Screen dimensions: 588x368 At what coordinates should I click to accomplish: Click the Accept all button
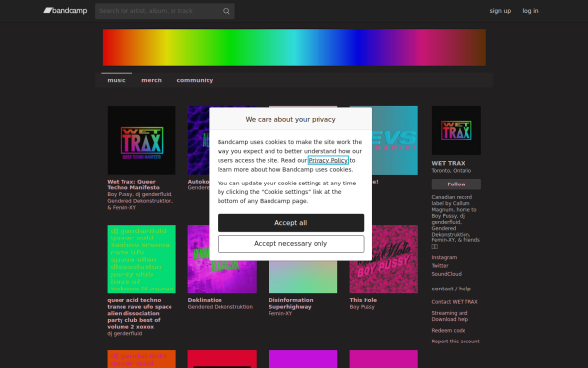coord(291,223)
